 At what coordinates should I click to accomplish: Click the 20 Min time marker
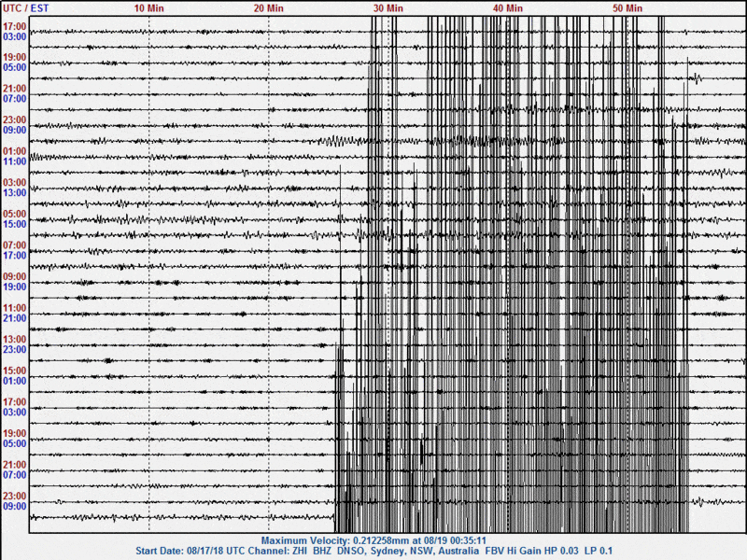268,8
